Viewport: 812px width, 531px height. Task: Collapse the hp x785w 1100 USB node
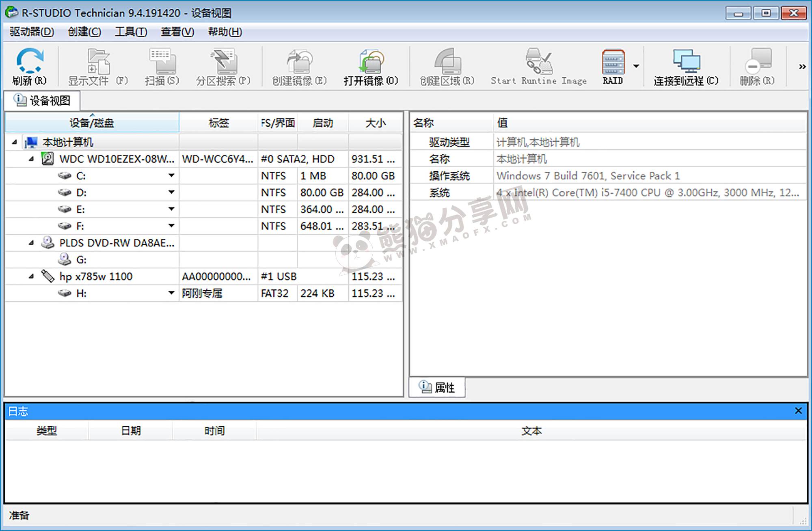[x=31, y=276]
